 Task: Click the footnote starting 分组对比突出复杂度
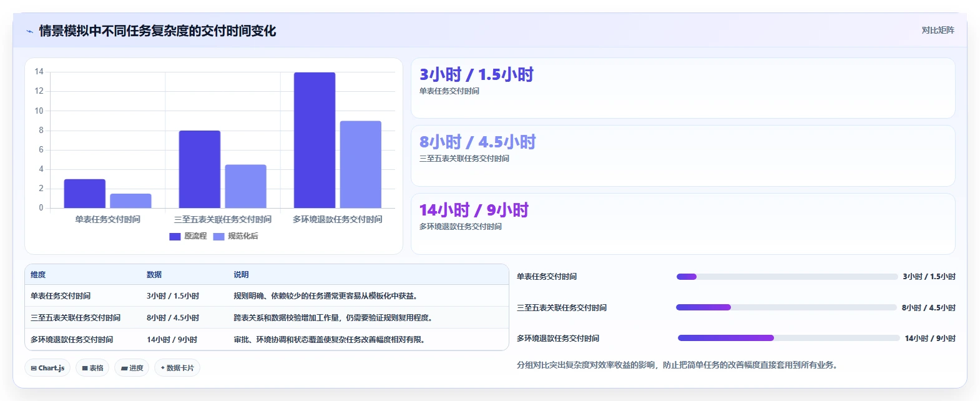(x=677, y=365)
